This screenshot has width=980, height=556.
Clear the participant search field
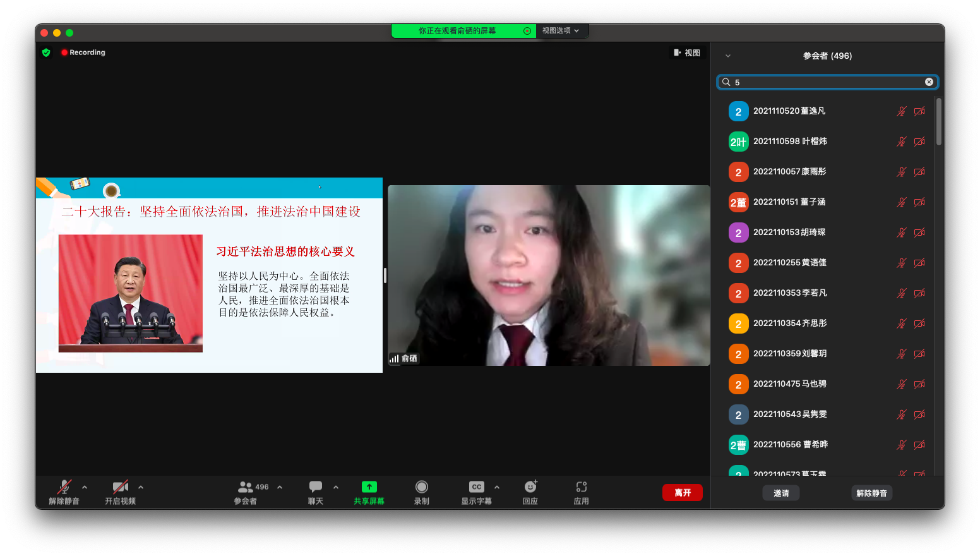929,82
